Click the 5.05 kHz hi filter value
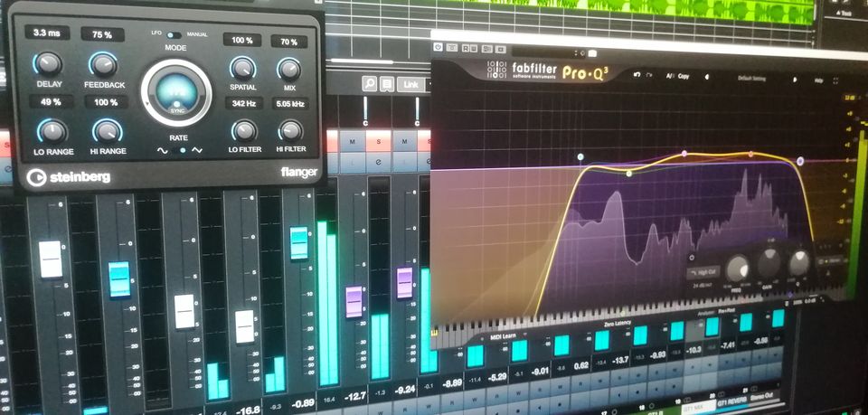This screenshot has height=415, width=868. [x=290, y=103]
